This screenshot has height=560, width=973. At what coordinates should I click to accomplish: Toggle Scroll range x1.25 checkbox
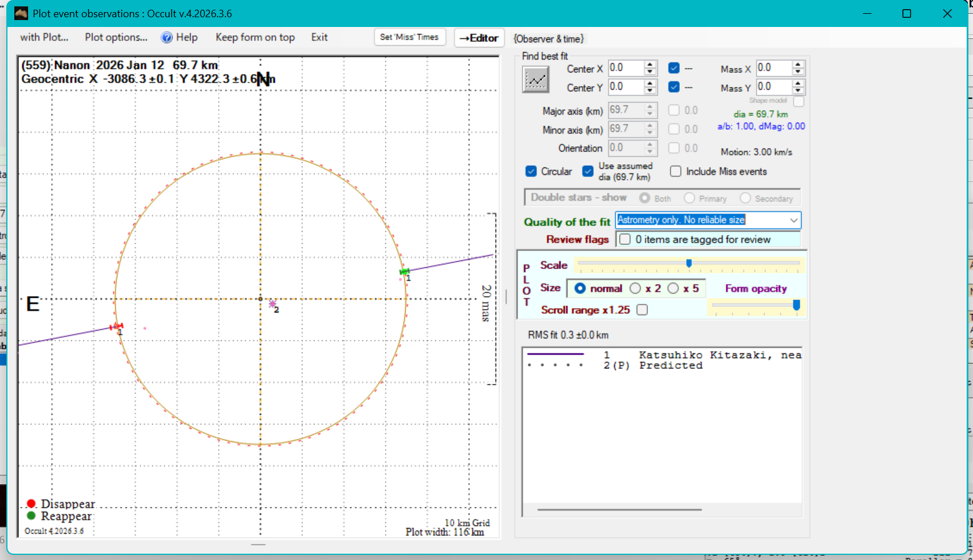click(x=643, y=310)
